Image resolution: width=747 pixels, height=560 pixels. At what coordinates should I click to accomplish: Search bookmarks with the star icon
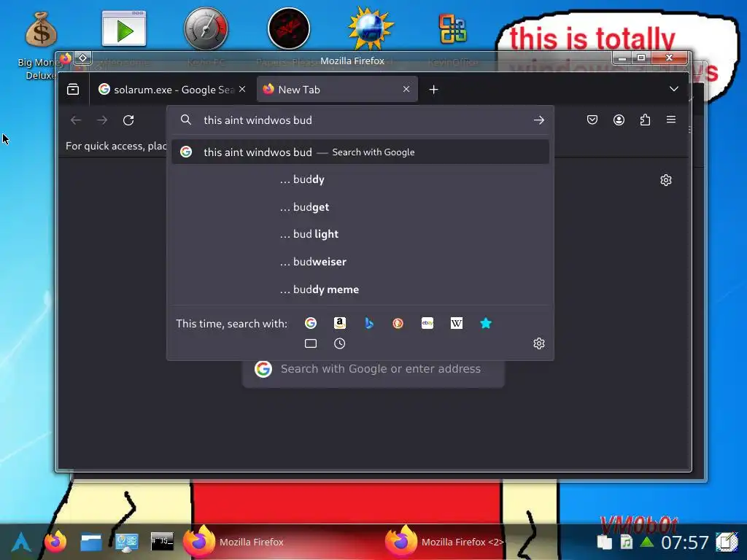tap(485, 323)
